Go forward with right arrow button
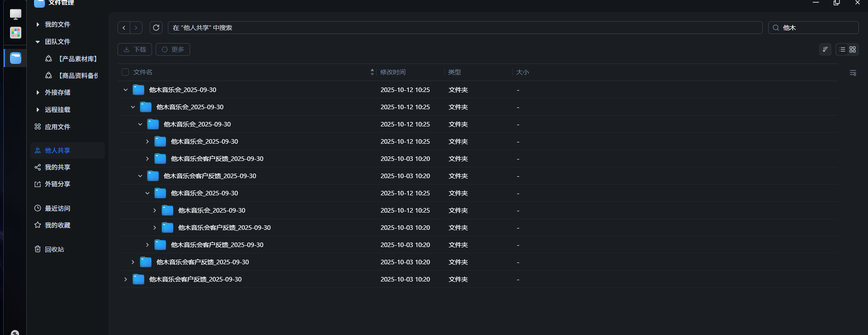The image size is (868, 335). tap(136, 28)
